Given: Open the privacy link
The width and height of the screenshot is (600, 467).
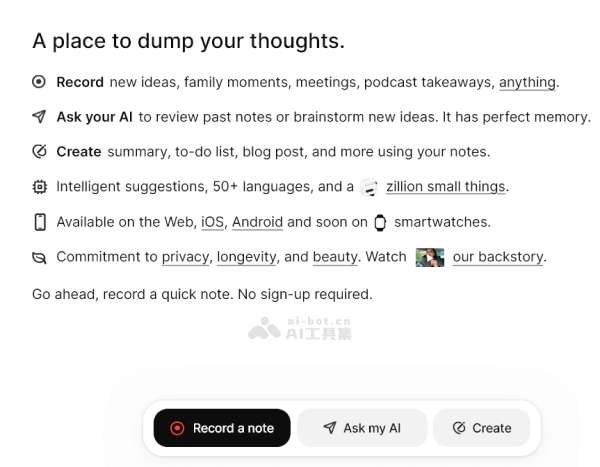Looking at the screenshot, I should pyautogui.click(x=185, y=257).
